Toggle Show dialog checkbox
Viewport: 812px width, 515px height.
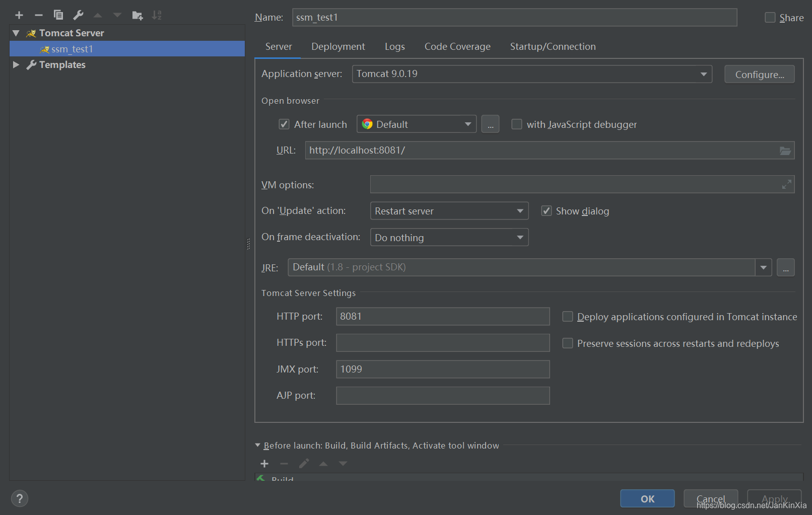coord(546,211)
